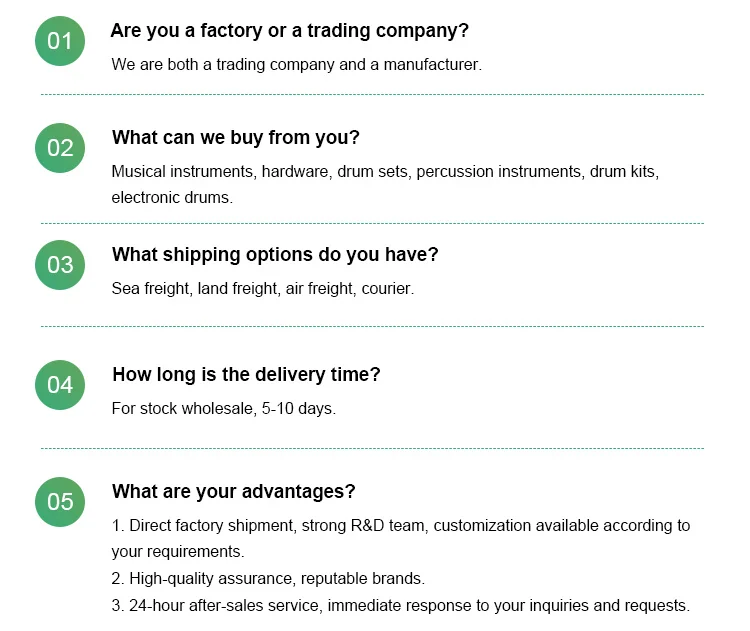Click the green 02 number badge
This screenshot has height=631, width=750.
(x=60, y=148)
